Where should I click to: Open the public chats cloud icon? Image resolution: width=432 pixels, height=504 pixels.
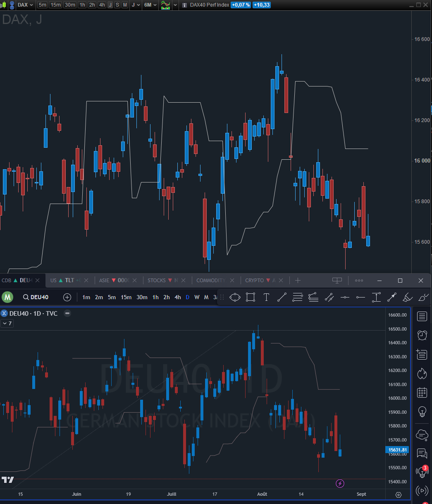click(x=422, y=434)
